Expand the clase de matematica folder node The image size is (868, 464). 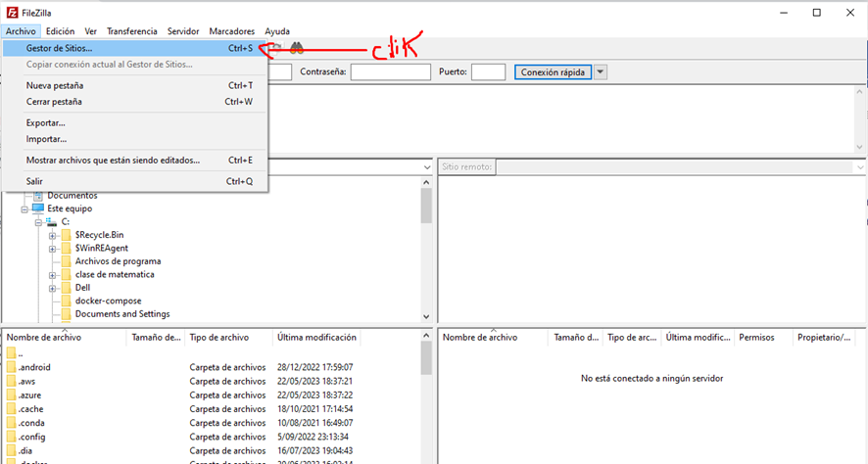tap(52, 275)
